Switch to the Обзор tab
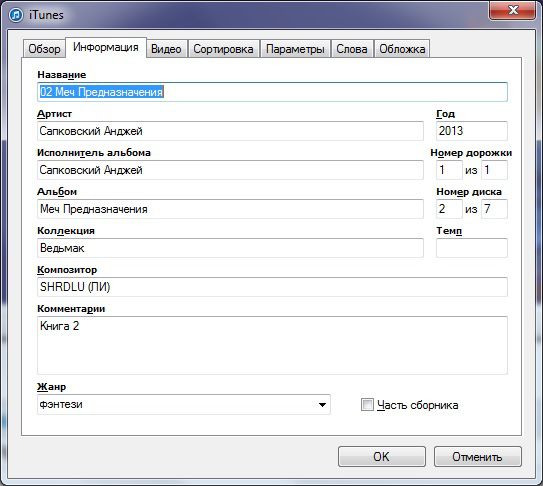This screenshot has height=486, width=543. coord(44,49)
